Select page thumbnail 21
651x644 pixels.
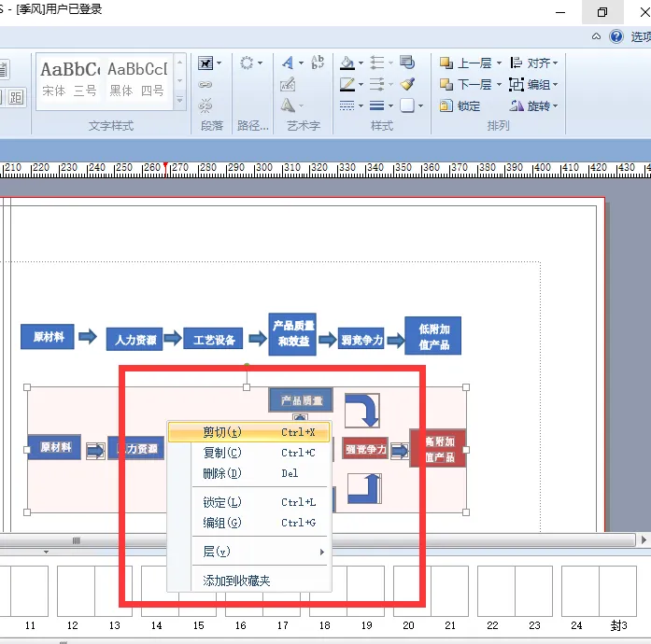click(x=449, y=591)
